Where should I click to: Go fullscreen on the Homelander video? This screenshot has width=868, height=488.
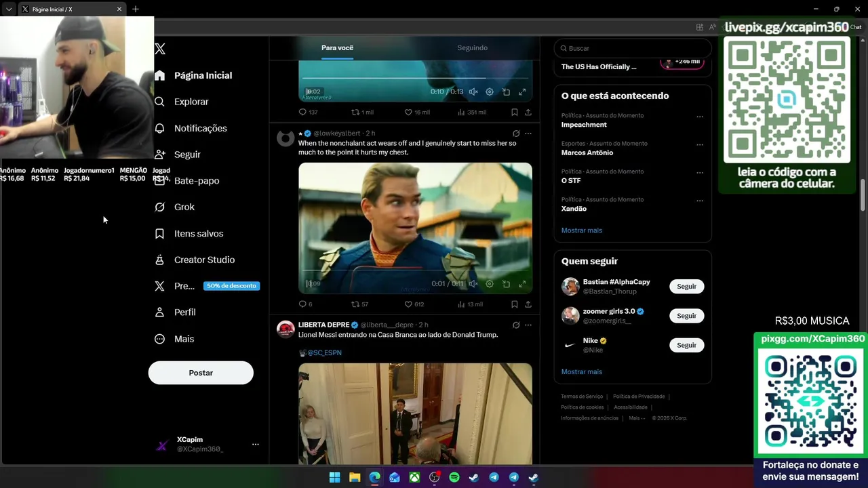click(522, 284)
